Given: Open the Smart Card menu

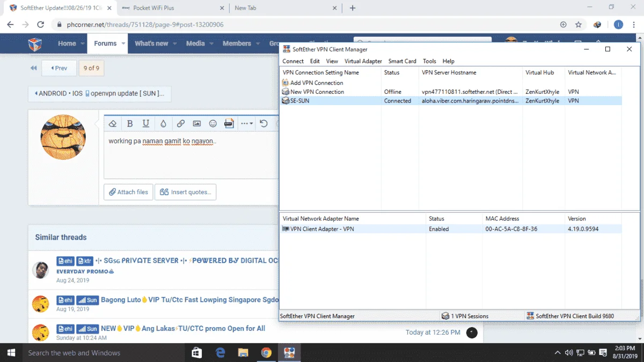Looking at the screenshot, I should [x=402, y=61].
